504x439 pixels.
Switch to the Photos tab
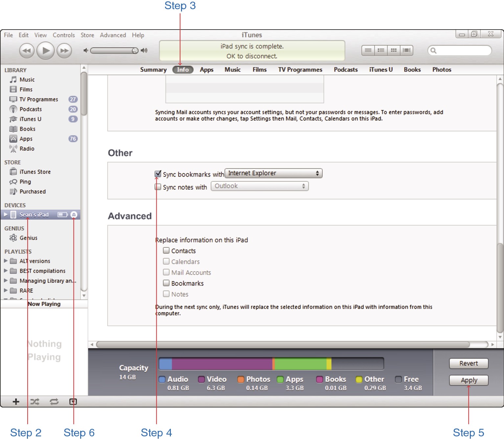[x=442, y=70]
